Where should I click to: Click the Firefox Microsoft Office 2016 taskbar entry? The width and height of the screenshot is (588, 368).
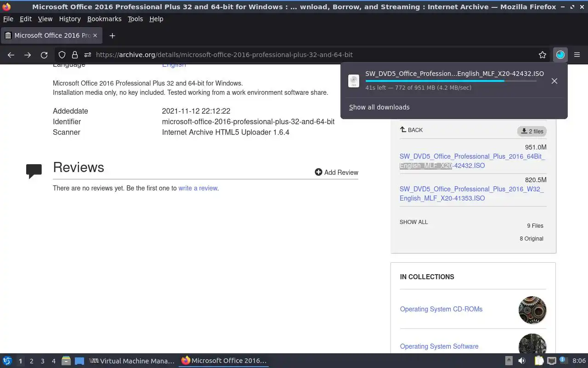click(224, 361)
